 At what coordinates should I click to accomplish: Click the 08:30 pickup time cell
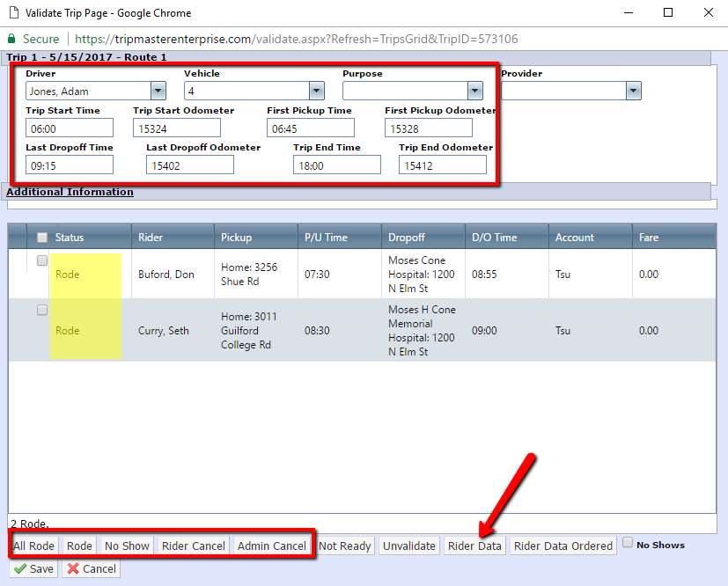(317, 330)
